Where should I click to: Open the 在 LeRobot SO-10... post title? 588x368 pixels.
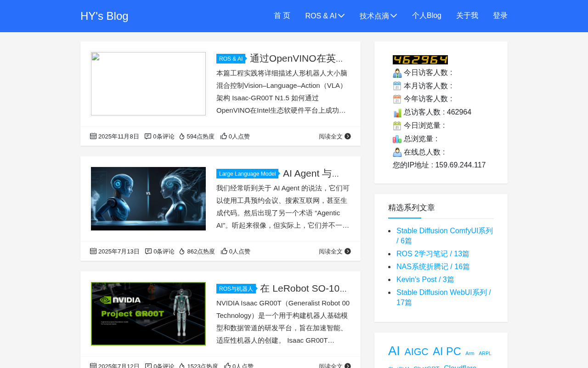click(303, 288)
